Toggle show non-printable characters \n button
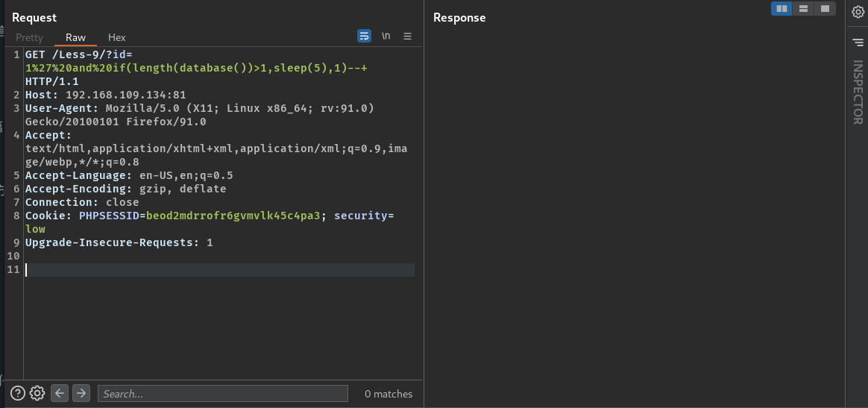This screenshot has width=868, height=408. click(386, 36)
